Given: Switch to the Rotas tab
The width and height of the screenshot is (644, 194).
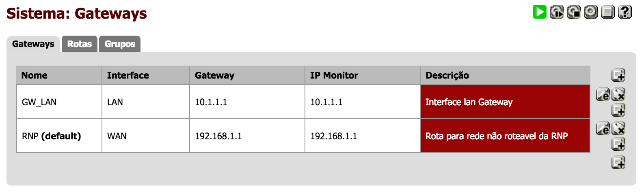Looking at the screenshot, I should (x=80, y=44).
